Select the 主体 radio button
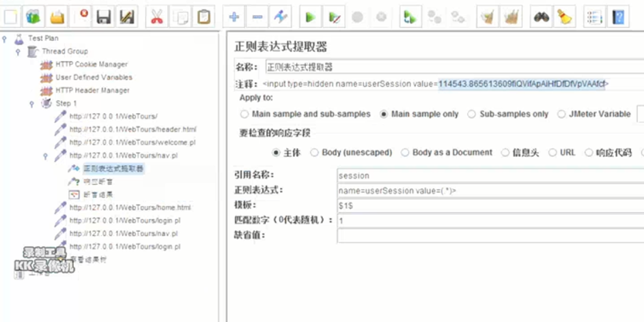Screen dimensions: 644x322 [x=276, y=153]
